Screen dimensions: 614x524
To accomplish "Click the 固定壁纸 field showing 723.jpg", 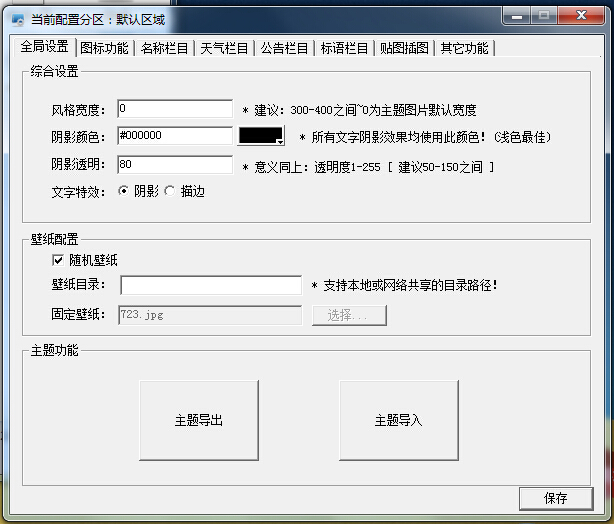I will click(x=210, y=315).
